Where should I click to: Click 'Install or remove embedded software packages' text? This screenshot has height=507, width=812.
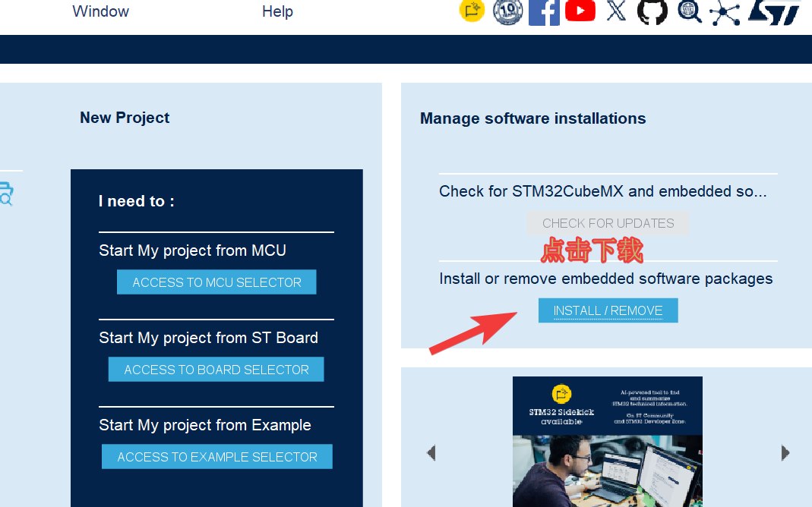[x=606, y=279]
